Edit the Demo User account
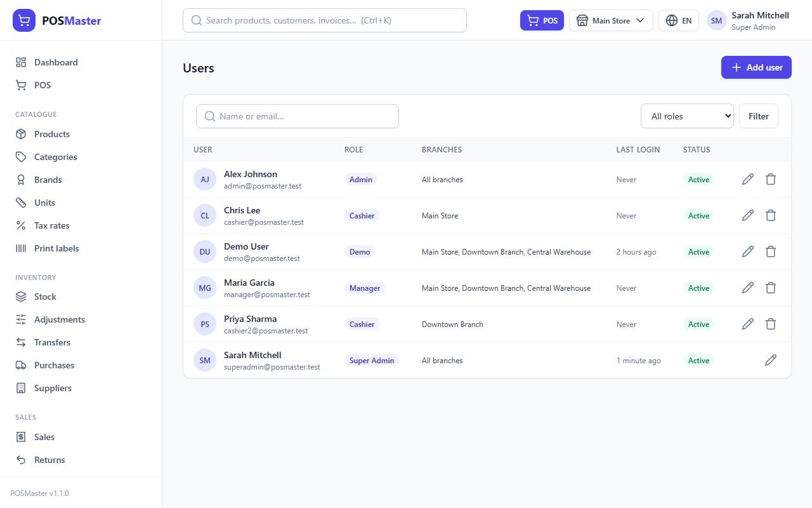The width and height of the screenshot is (812, 508). pos(748,251)
